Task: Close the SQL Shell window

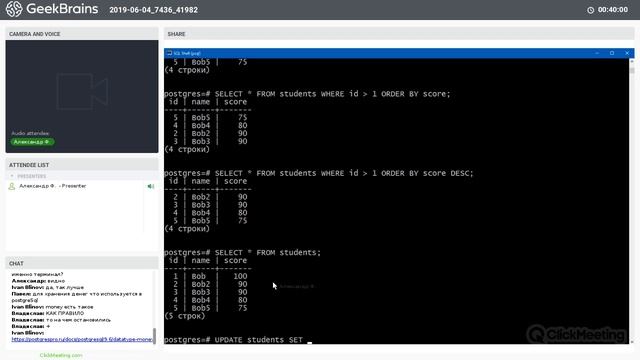Action: pyautogui.click(x=627, y=53)
